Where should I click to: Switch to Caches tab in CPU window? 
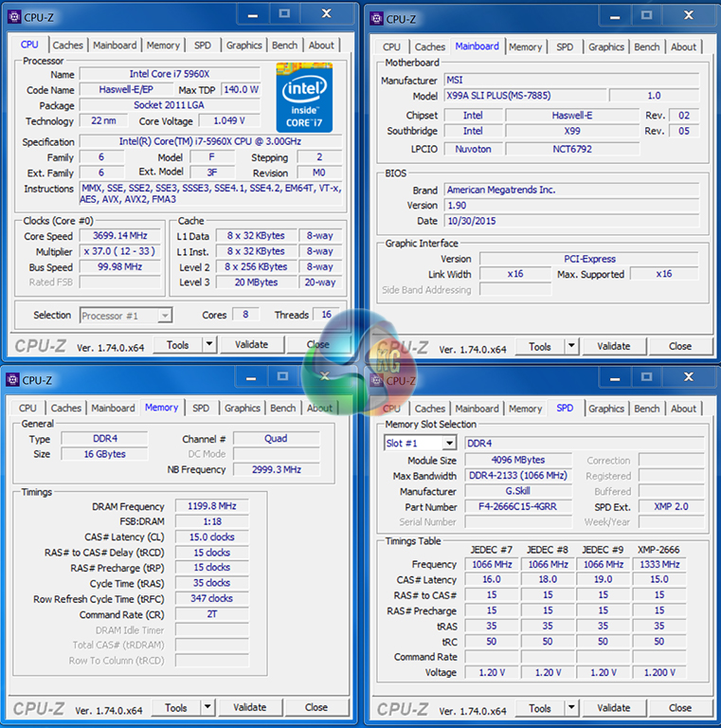[x=67, y=45]
